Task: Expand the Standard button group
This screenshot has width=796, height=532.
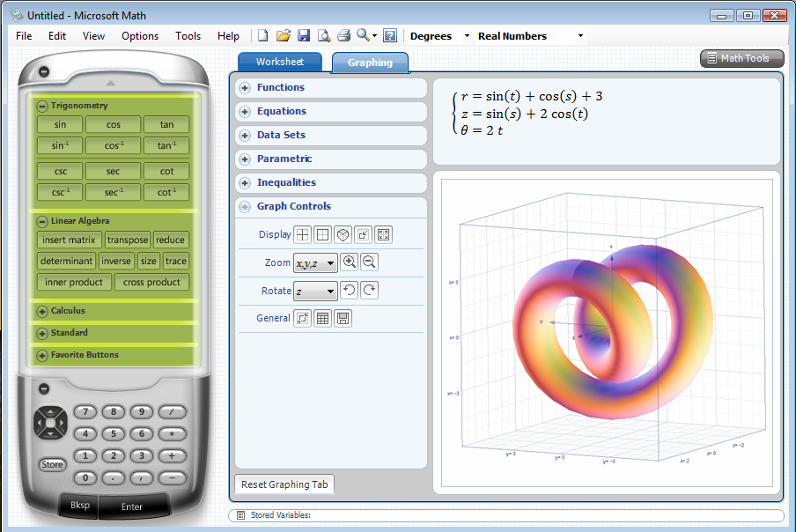Action: point(42,334)
